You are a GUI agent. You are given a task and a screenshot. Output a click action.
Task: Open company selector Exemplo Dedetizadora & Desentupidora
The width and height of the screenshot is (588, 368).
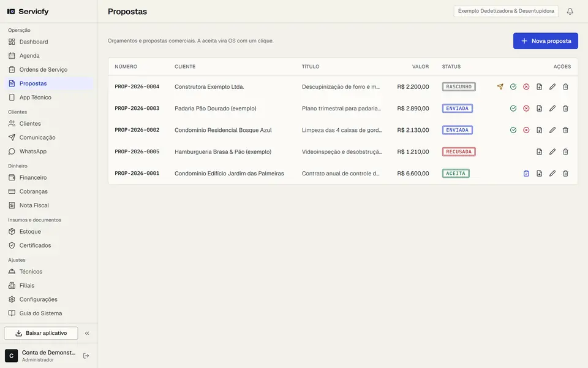coord(506,11)
